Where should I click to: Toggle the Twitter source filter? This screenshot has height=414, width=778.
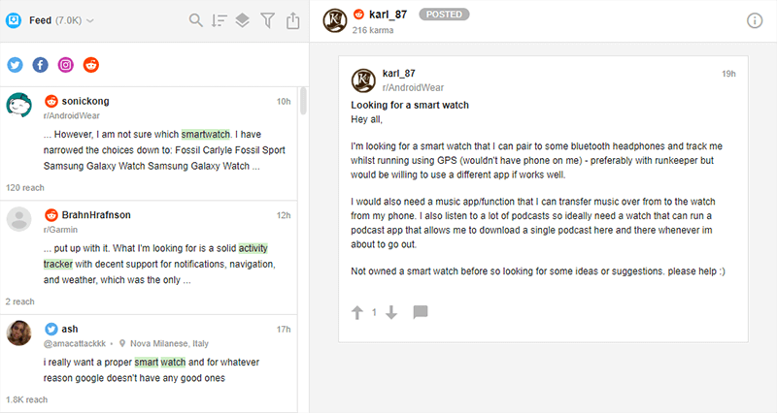(15, 65)
